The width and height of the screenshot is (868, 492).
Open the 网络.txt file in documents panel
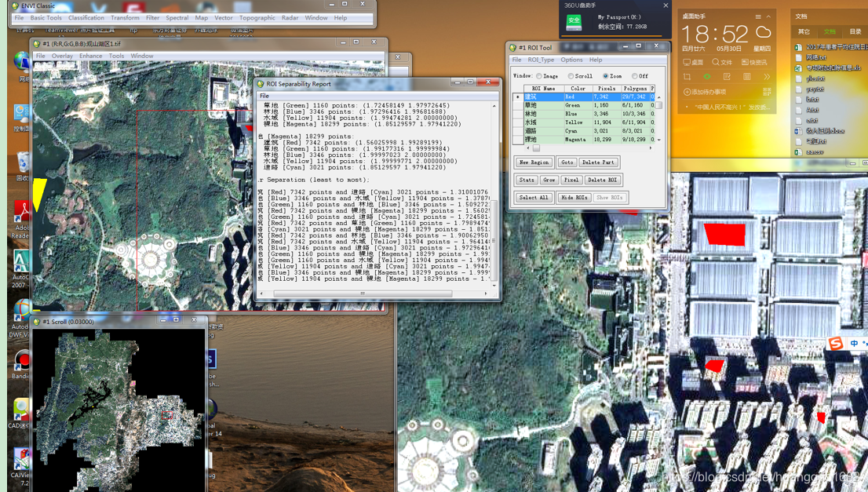pos(815,57)
